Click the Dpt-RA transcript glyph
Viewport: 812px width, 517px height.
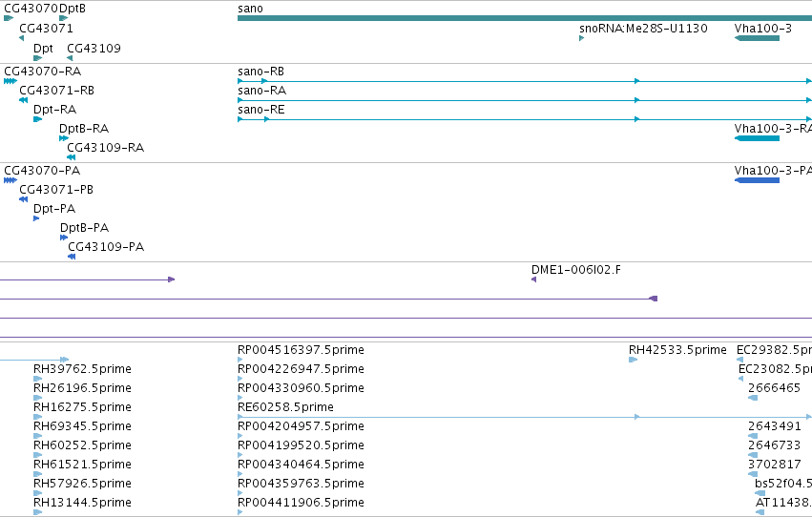pyautogui.click(x=37, y=119)
